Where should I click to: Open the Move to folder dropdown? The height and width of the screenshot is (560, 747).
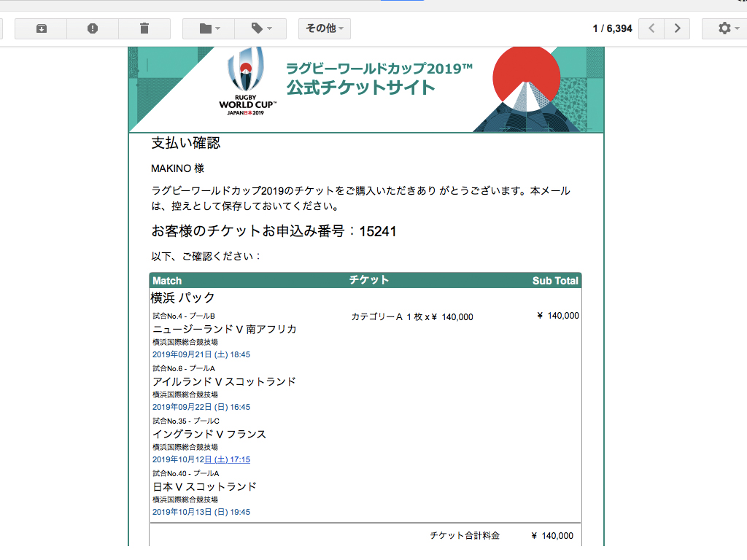coord(209,28)
